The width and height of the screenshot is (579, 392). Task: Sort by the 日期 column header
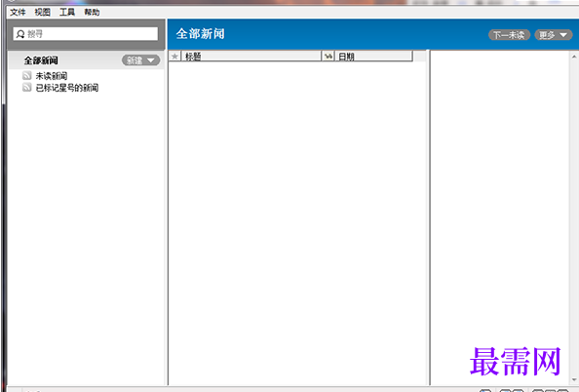tap(373, 57)
